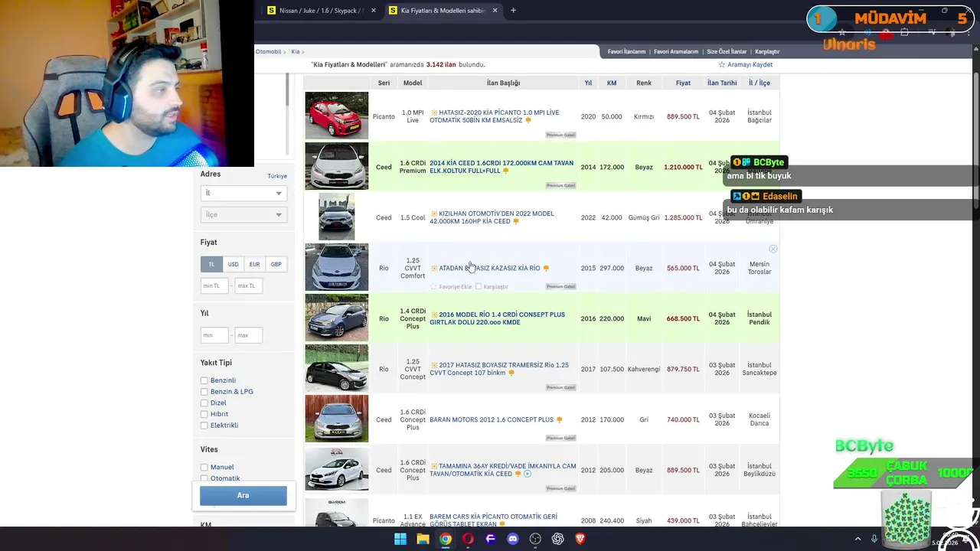
Task: Focus the max TL price field
Action: coord(249,285)
